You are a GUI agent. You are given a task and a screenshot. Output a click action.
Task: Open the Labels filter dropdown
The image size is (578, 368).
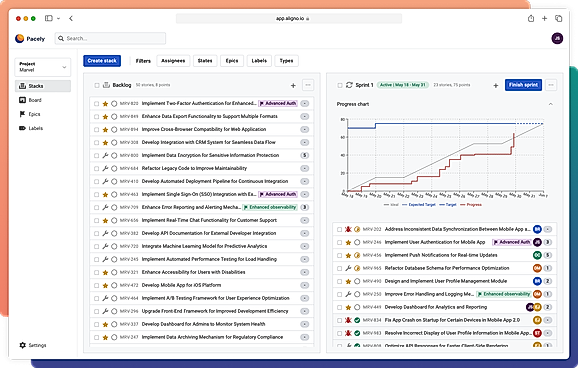click(x=259, y=61)
